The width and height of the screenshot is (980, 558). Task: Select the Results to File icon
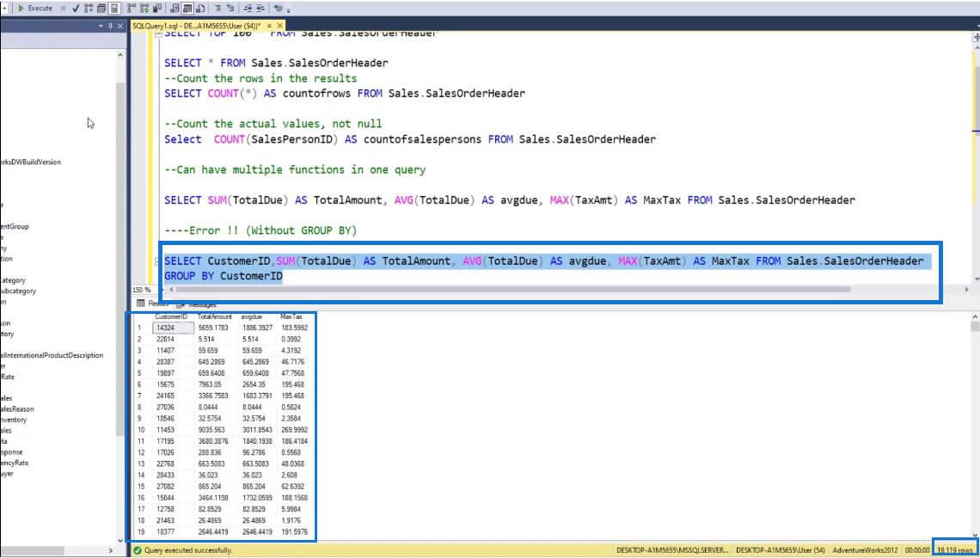point(200,8)
